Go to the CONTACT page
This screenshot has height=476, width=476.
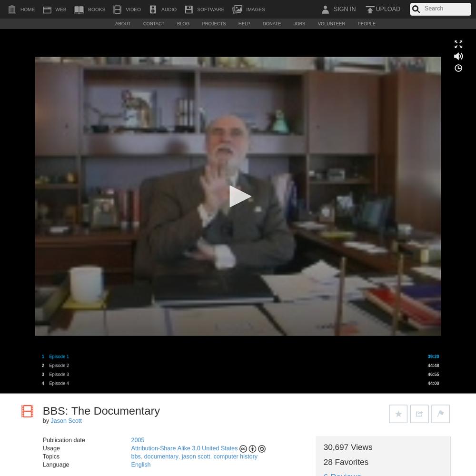coord(154,24)
